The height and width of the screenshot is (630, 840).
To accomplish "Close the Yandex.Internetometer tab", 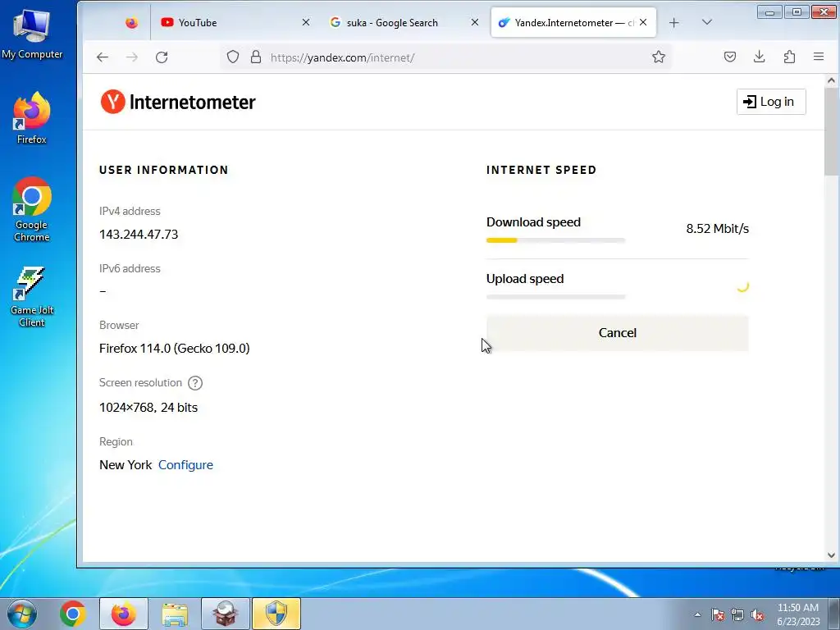I will pos(643,22).
